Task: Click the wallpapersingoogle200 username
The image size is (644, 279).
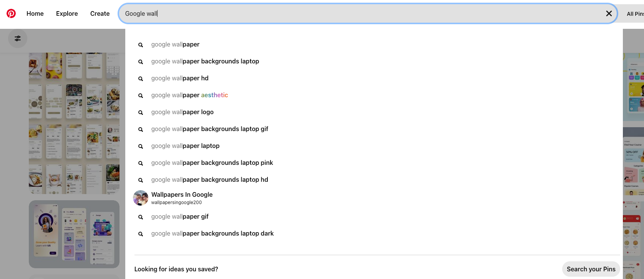Action: 176,203
